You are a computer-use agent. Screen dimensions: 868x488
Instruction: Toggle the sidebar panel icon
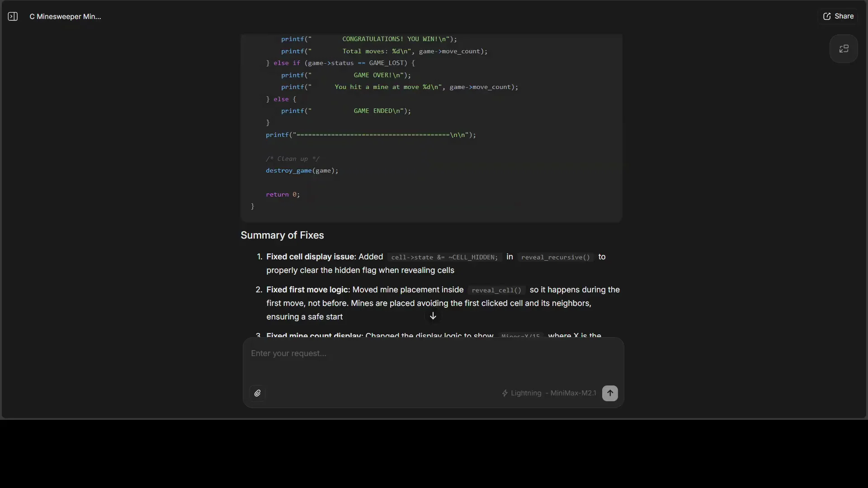pos(13,17)
